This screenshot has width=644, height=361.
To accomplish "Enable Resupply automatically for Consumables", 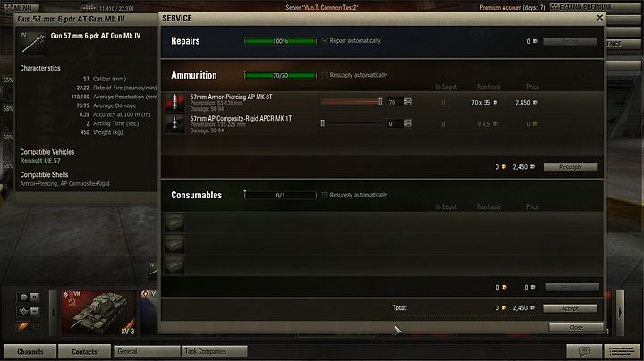I will (325, 195).
